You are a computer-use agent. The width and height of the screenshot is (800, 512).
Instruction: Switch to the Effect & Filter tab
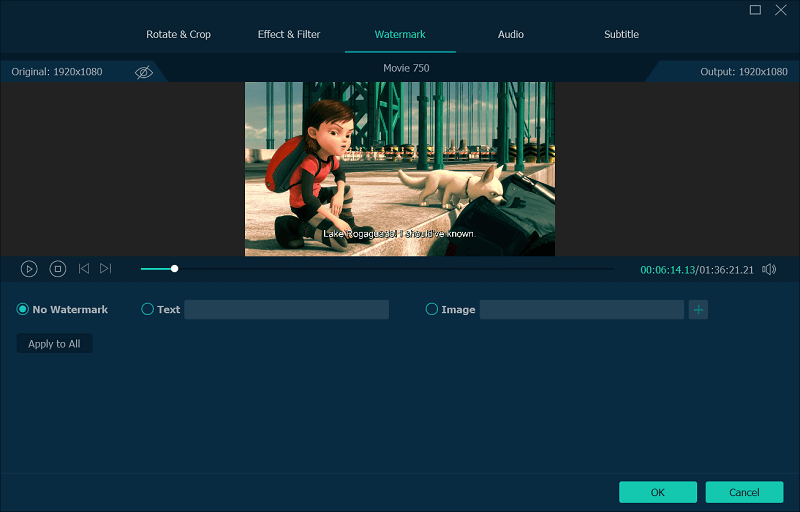click(289, 34)
